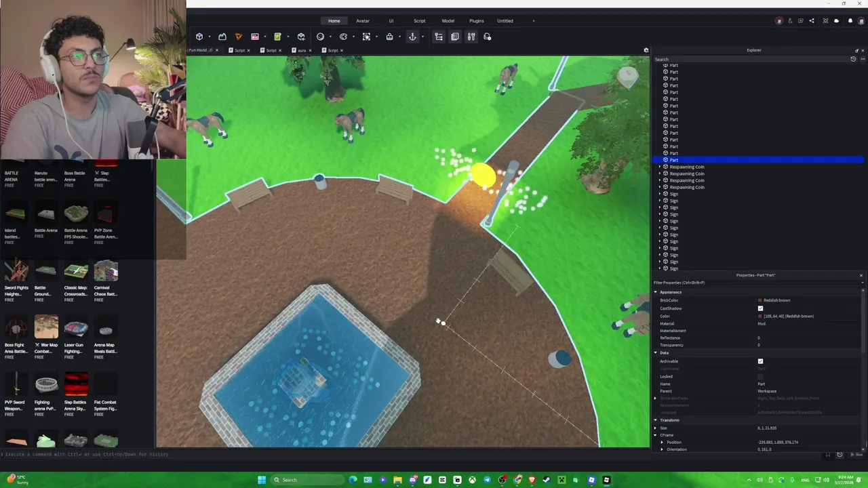868x488 pixels.
Task: Click the history icon in Explorer search bar
Action: [x=853, y=59]
